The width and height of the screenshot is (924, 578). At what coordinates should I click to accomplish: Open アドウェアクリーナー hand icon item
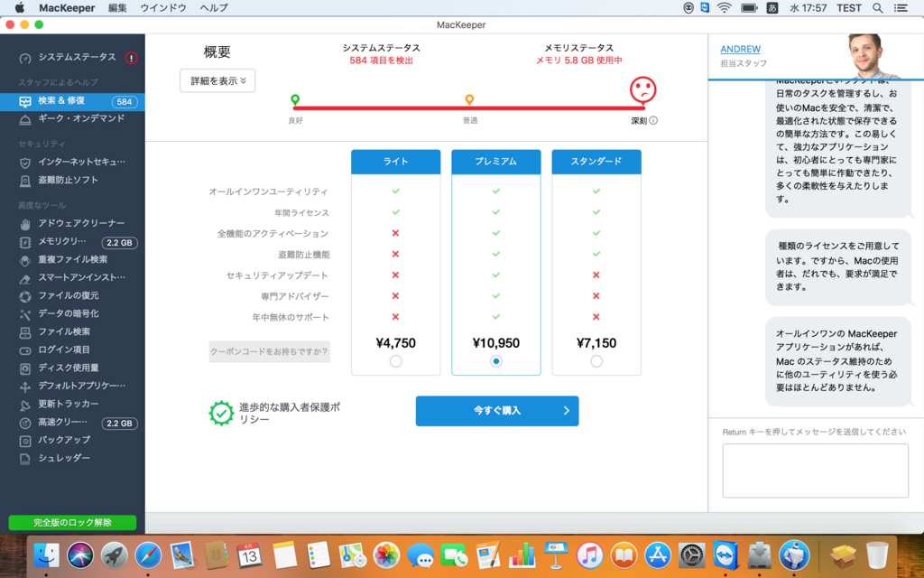click(x=72, y=224)
